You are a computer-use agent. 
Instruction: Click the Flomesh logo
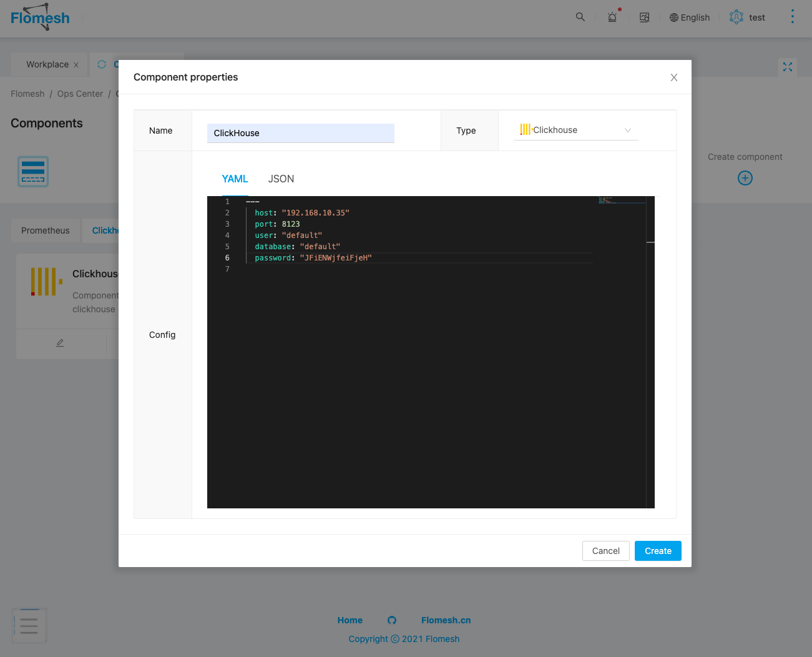tap(40, 17)
